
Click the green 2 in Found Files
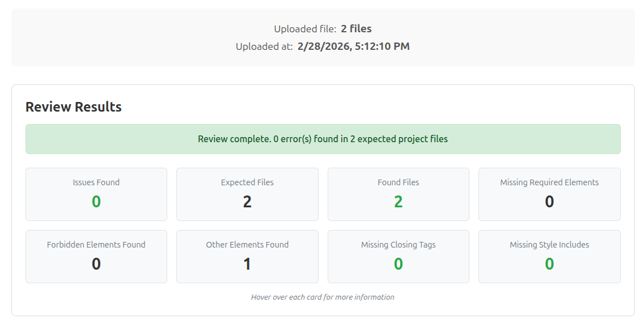pyautogui.click(x=398, y=202)
